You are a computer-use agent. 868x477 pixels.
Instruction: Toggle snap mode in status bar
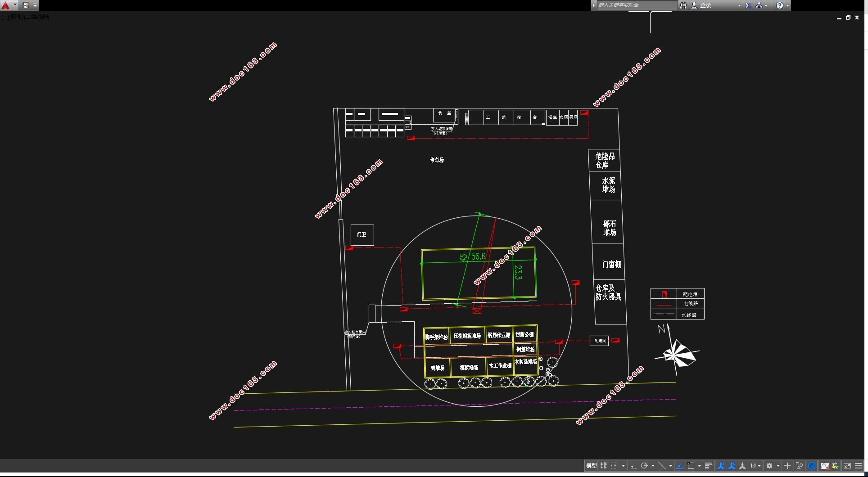[x=614, y=466]
